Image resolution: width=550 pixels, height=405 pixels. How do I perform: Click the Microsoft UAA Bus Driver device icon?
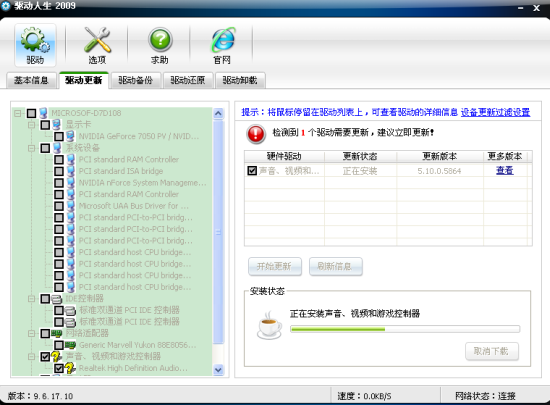(x=70, y=205)
